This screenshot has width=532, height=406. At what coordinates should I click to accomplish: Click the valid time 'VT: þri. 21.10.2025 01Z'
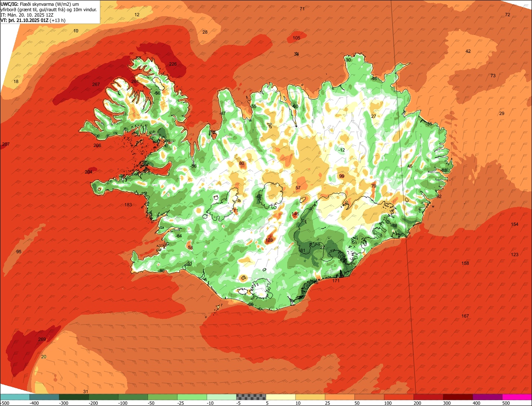[x=25, y=20]
